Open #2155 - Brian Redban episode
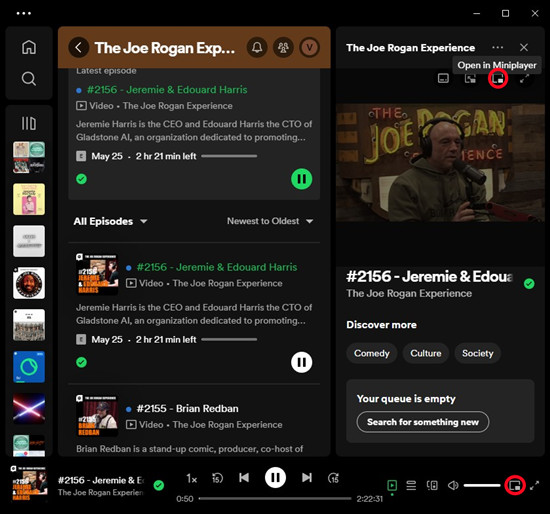This screenshot has height=514, width=550. pos(187,409)
